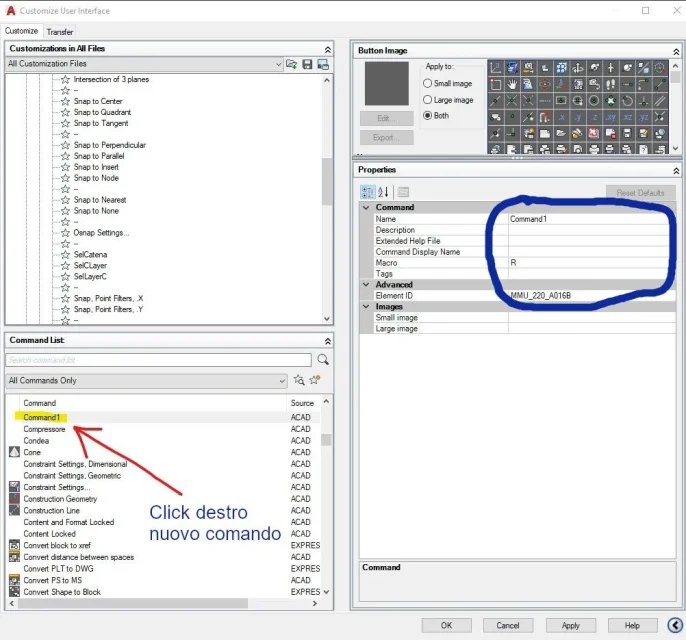
Task: Click the Button Image grid down scroll arrow
Action: coord(676,149)
